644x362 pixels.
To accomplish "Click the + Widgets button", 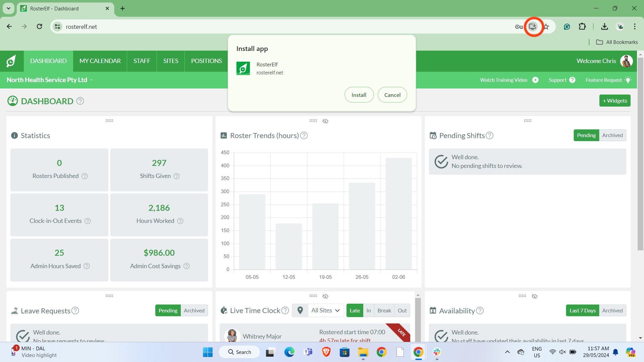I will [614, 101].
